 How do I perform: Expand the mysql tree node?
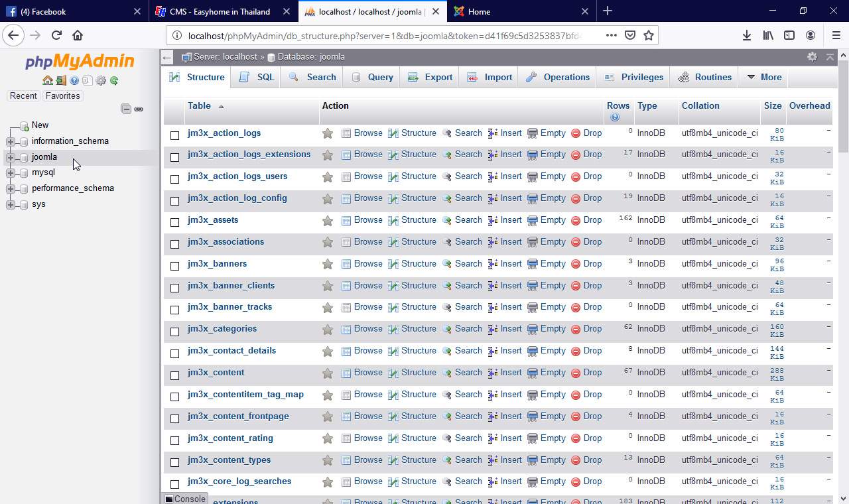click(x=10, y=172)
